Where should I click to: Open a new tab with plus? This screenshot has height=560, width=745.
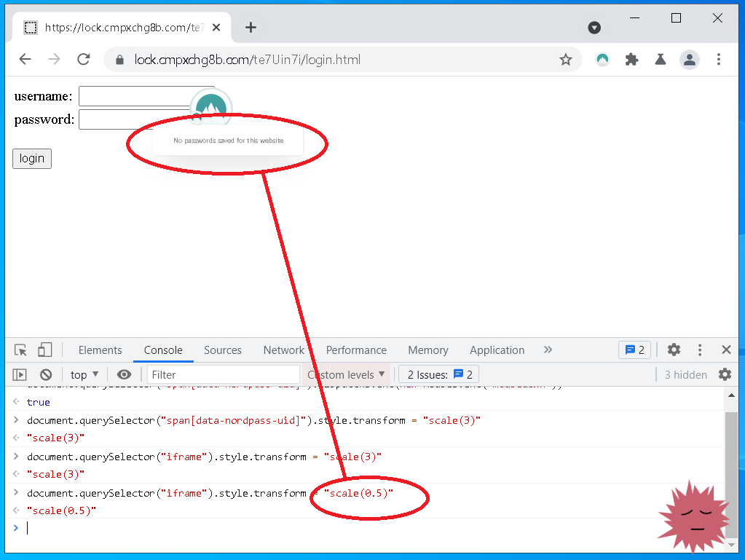(251, 28)
